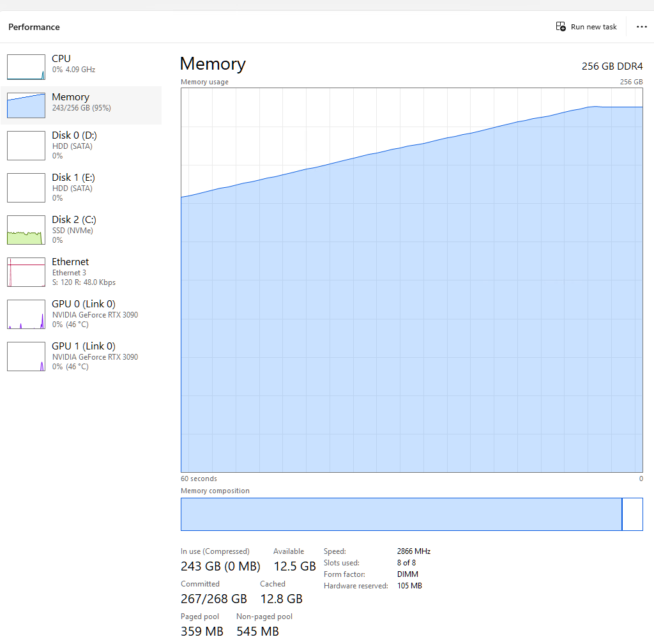
Task: Click the Run new task button label
Action: (593, 27)
